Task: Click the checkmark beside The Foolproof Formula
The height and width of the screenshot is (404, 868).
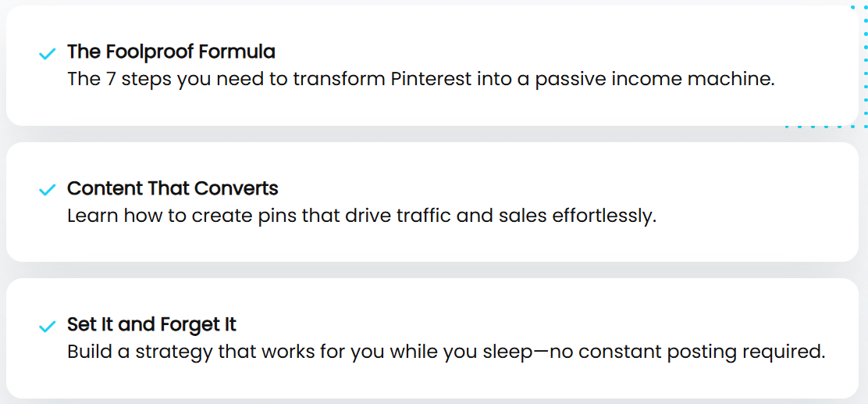Action: click(x=47, y=54)
